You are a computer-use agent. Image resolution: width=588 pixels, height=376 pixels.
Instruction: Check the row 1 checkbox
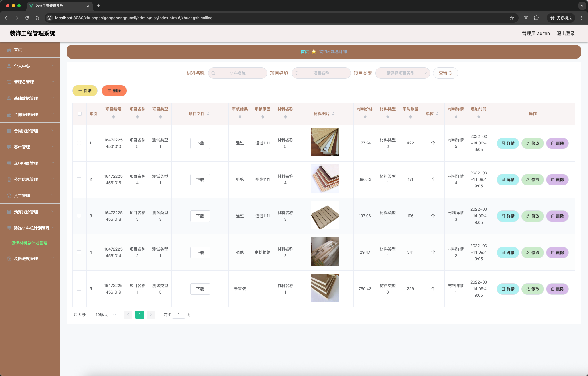[79, 143]
